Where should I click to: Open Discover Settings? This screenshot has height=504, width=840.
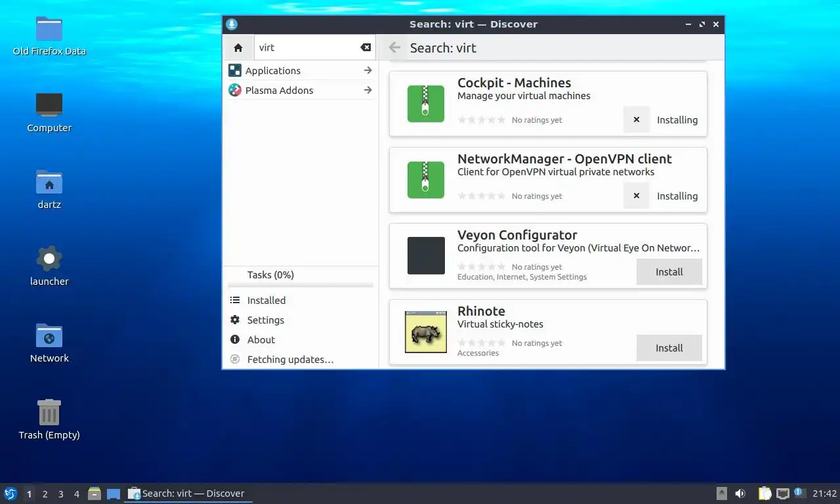[x=301, y=320]
